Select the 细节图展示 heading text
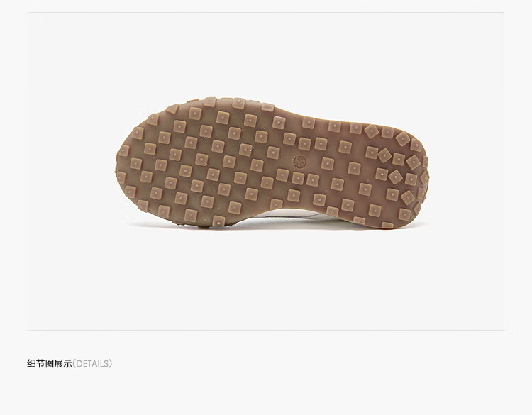 [x=50, y=363]
